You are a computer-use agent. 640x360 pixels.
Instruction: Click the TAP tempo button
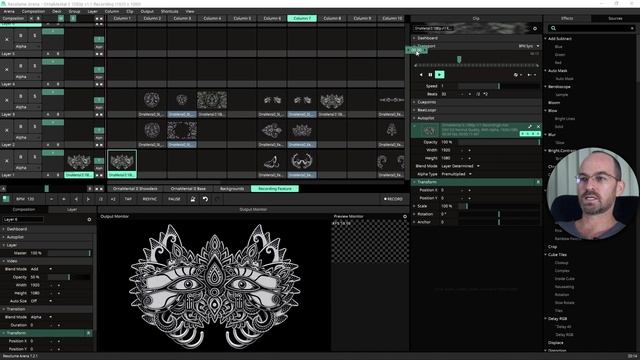[x=128, y=199]
